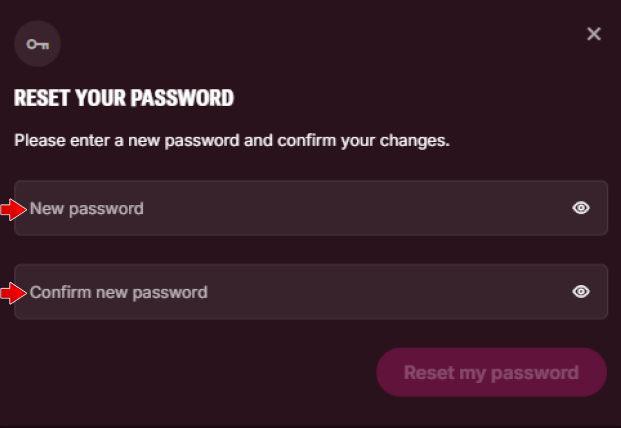Click the key icon above the heading
Viewport: 621px width, 428px height.
(x=38, y=45)
